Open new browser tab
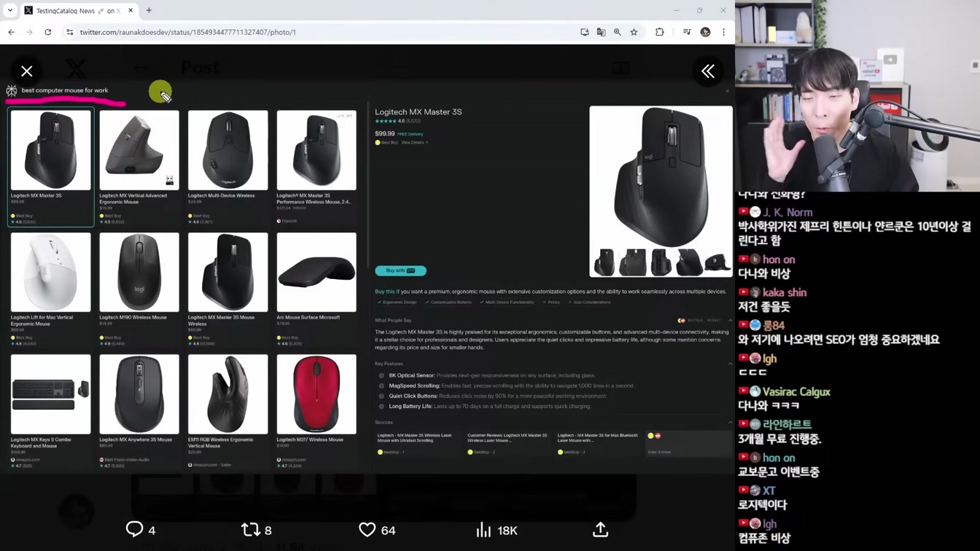The height and width of the screenshot is (551, 980). click(x=149, y=10)
